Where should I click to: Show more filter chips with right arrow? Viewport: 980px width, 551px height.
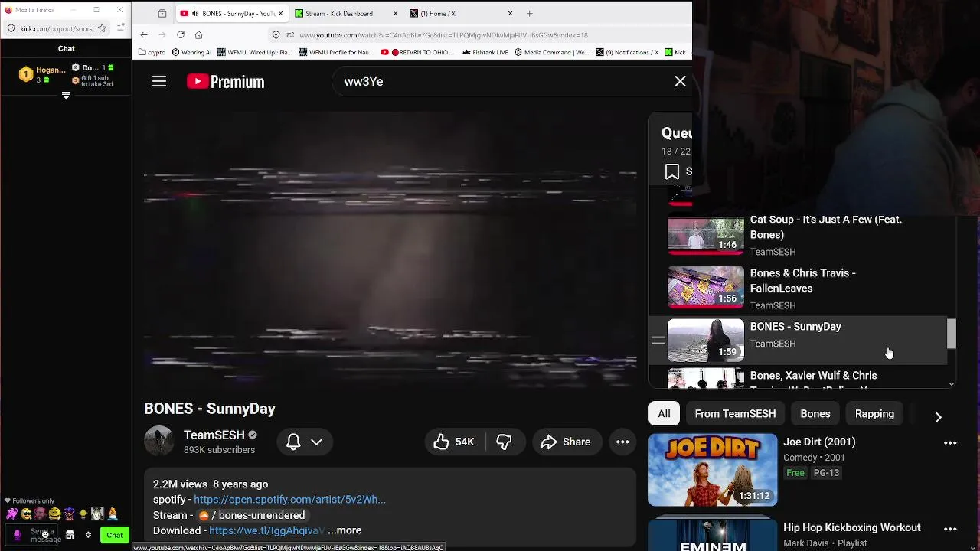pos(938,417)
